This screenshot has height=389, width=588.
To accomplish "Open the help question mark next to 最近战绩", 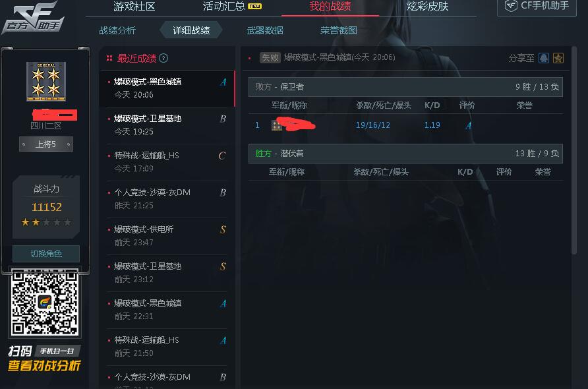I will click(163, 58).
